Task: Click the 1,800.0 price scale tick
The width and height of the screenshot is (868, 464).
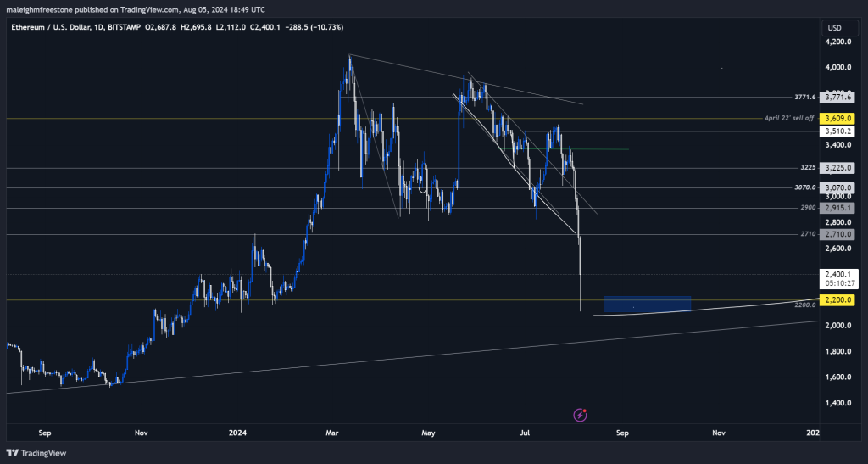Action: coord(837,351)
